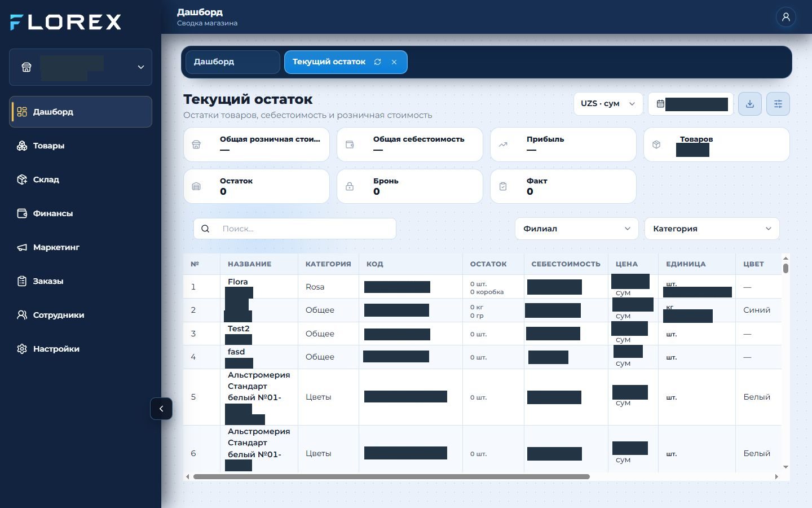Open the user profile icon
This screenshot has height=508, width=812.
click(785, 17)
